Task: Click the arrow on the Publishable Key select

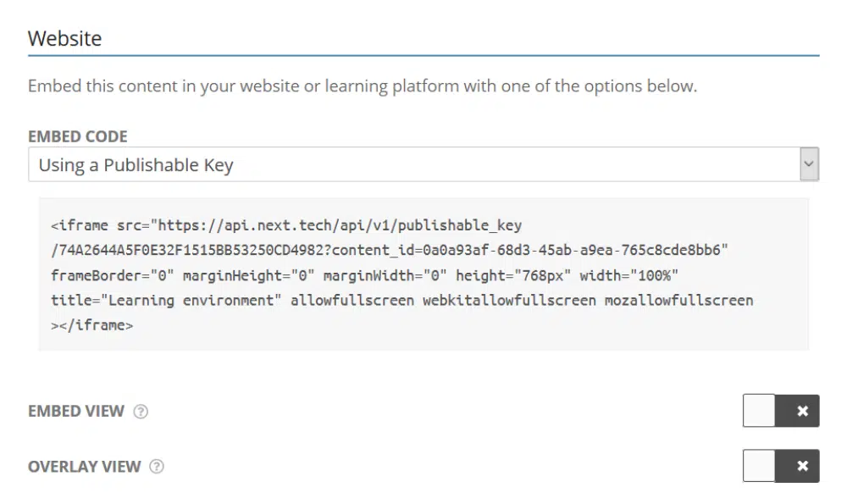Action: [x=809, y=164]
